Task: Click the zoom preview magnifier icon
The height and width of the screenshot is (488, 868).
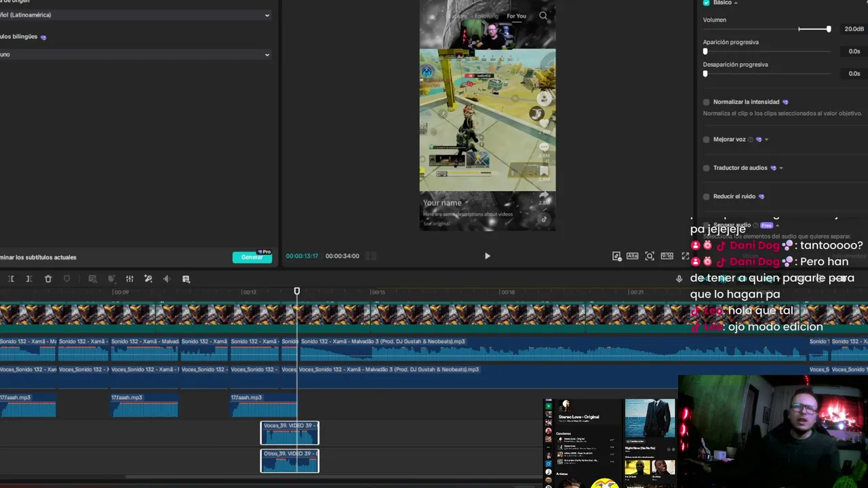Action: (x=650, y=256)
